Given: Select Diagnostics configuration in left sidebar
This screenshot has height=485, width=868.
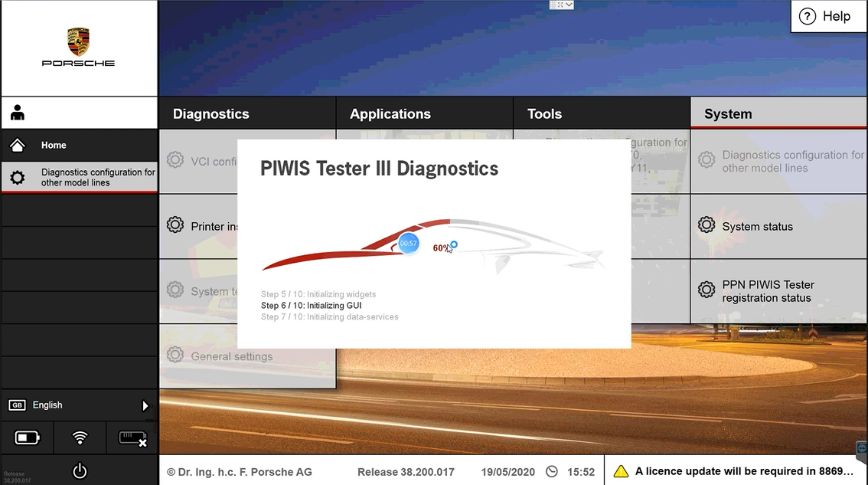Looking at the screenshot, I should (x=80, y=178).
